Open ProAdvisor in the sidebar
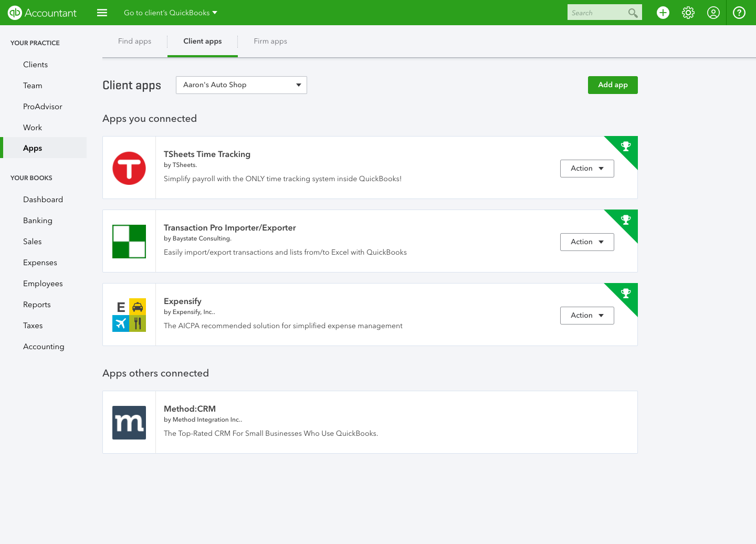Image resolution: width=756 pixels, height=544 pixels. [x=43, y=107]
